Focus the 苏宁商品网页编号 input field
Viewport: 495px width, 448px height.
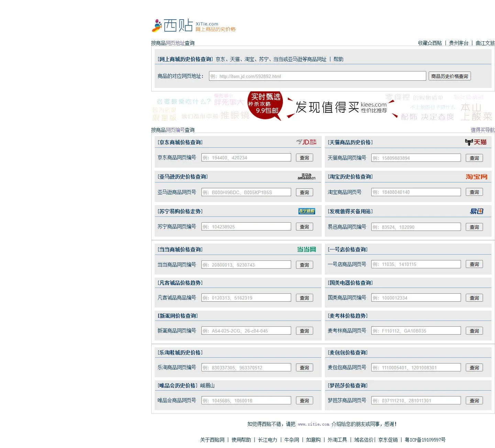[246, 227]
